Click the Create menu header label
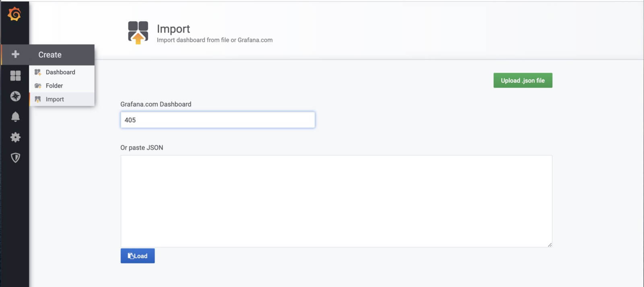Viewport: 644px width, 287px height. point(50,55)
